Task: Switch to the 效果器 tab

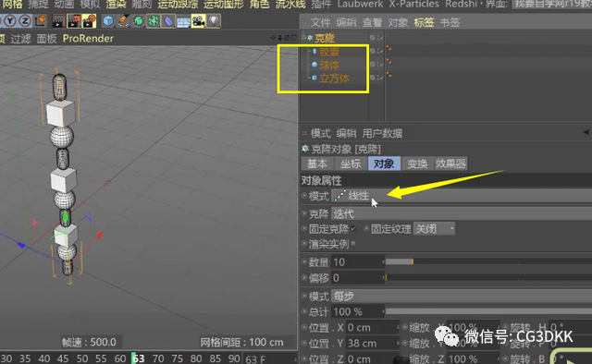Action: [450, 164]
